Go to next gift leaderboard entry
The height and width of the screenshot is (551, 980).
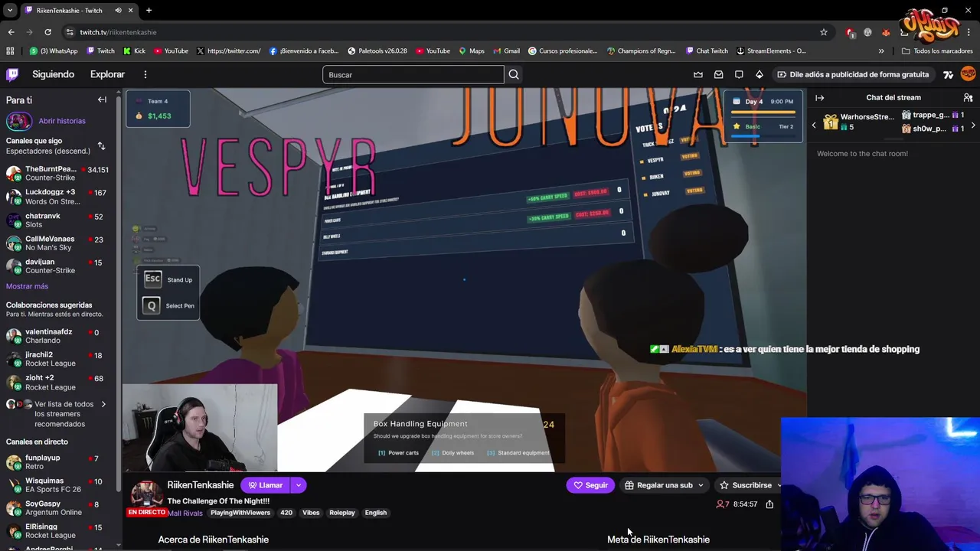click(973, 126)
